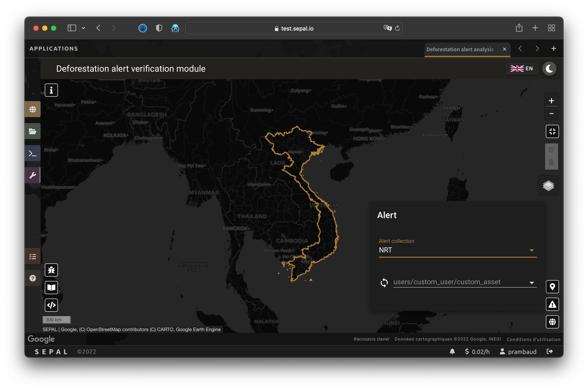Open the location pin AOI button
Screen dimensions: 588x390
[x=552, y=287]
